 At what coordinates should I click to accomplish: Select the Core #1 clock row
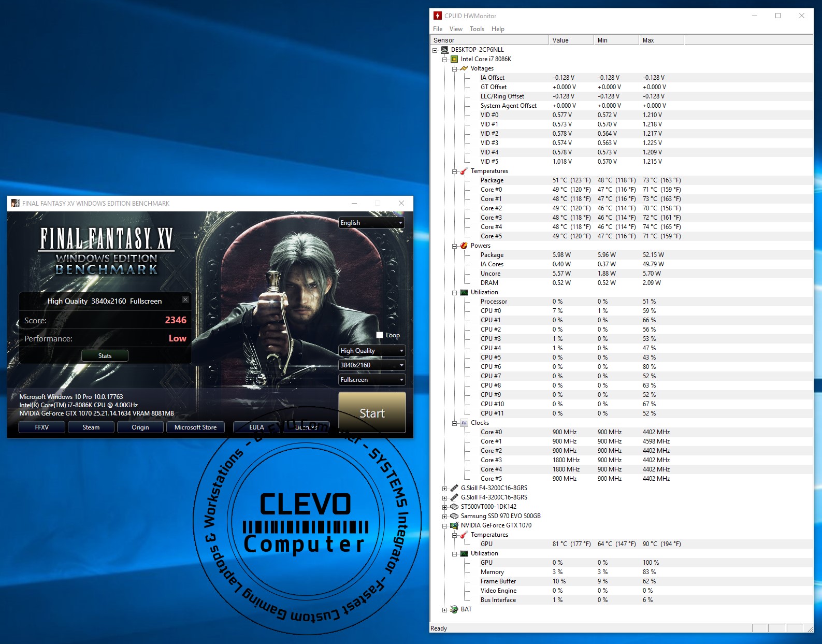pos(622,441)
